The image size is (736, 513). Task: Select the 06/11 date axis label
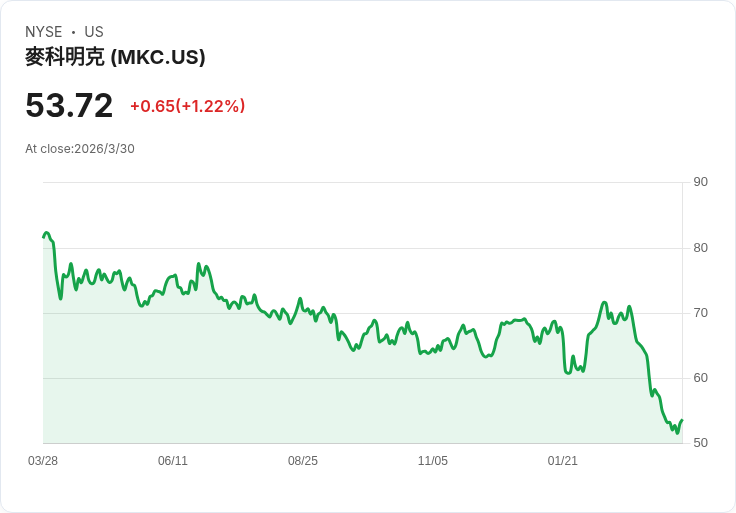[x=173, y=461]
